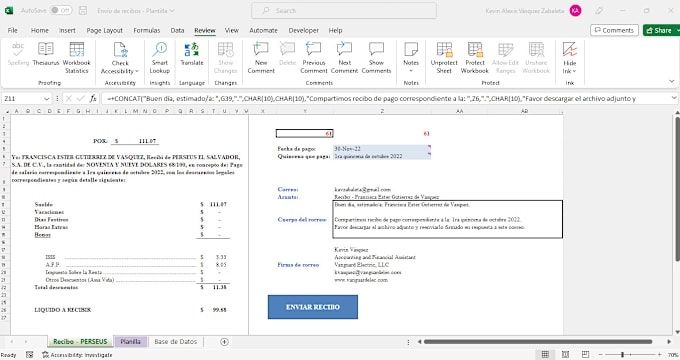This screenshot has width=680, height=360.
Task: Click the vertical scrollbar
Action: (677, 190)
